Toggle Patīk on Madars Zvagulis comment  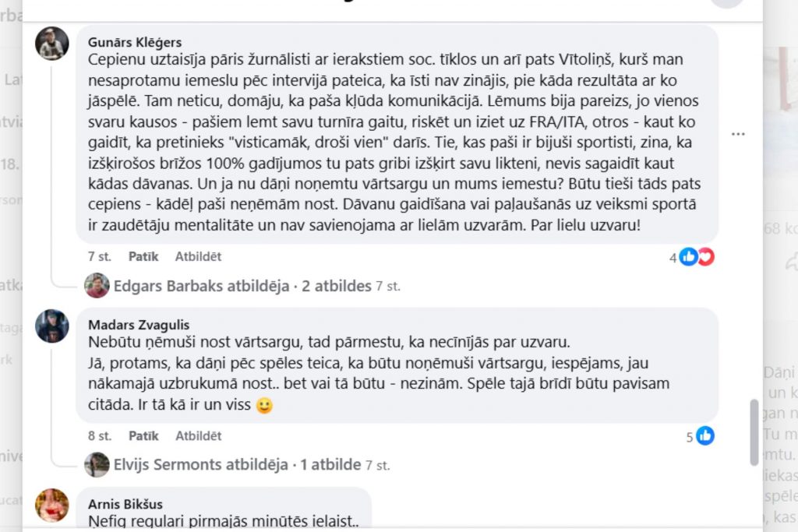click(143, 435)
